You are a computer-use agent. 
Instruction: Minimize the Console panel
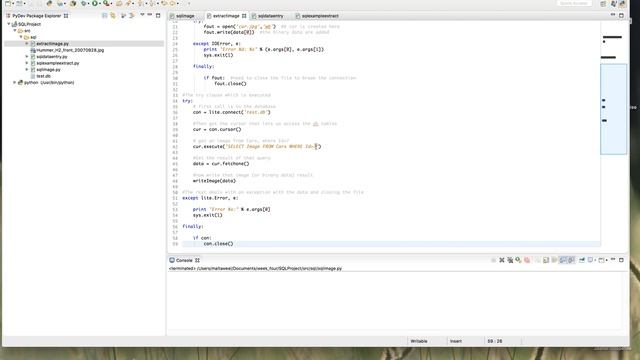[613, 260]
